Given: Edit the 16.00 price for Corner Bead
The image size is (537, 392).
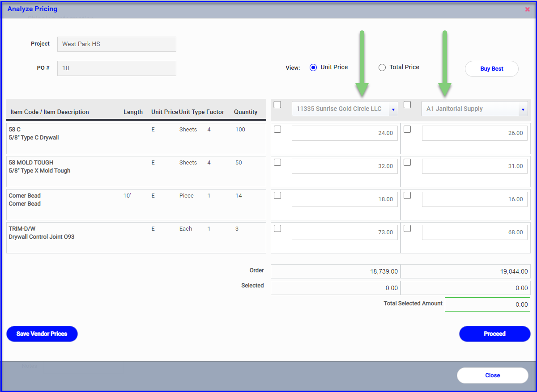Looking at the screenshot, I should point(474,199).
